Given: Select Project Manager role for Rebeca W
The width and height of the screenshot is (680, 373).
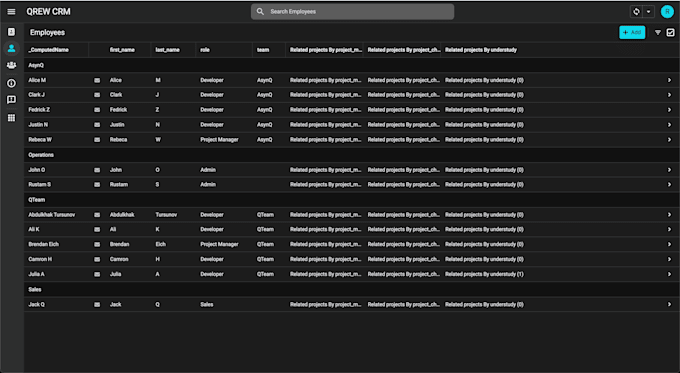Looking at the screenshot, I should click(x=219, y=140).
